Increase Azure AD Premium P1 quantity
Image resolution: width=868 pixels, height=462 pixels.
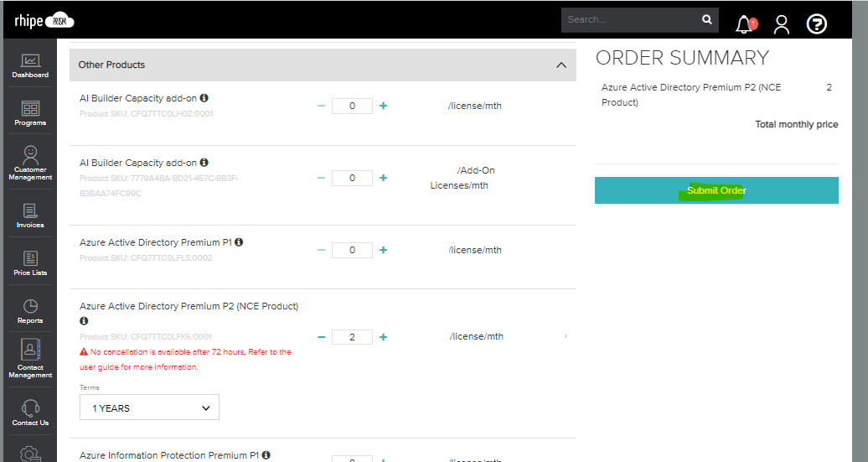[x=383, y=250]
